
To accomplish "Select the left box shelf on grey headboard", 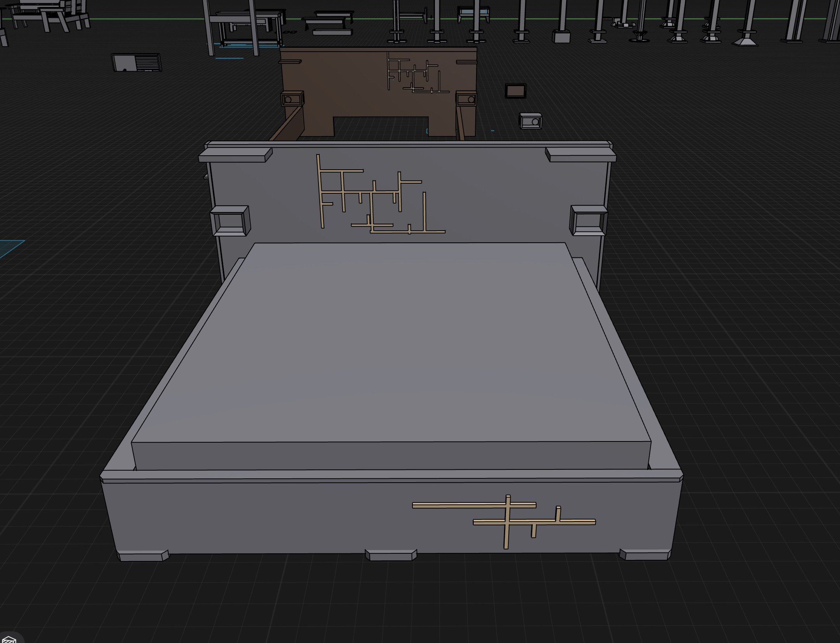I will (x=230, y=221).
